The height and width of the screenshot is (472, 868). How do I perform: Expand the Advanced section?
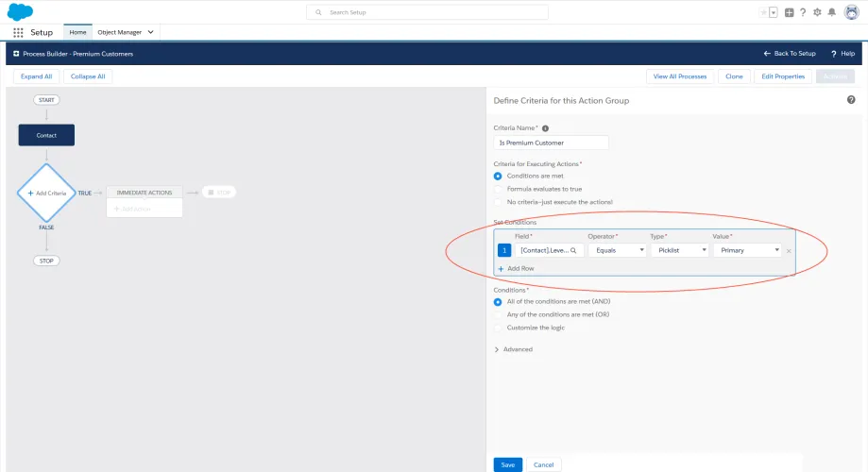click(x=513, y=349)
